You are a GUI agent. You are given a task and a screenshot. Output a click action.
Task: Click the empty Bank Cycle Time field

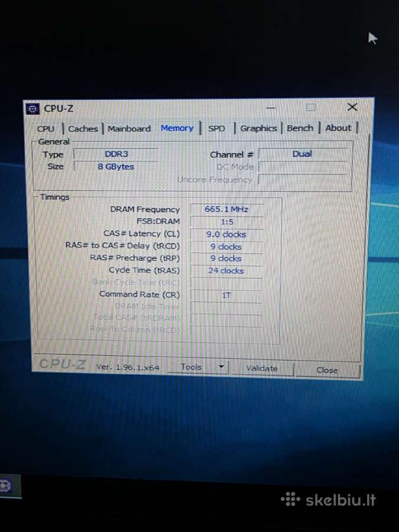coord(226,283)
